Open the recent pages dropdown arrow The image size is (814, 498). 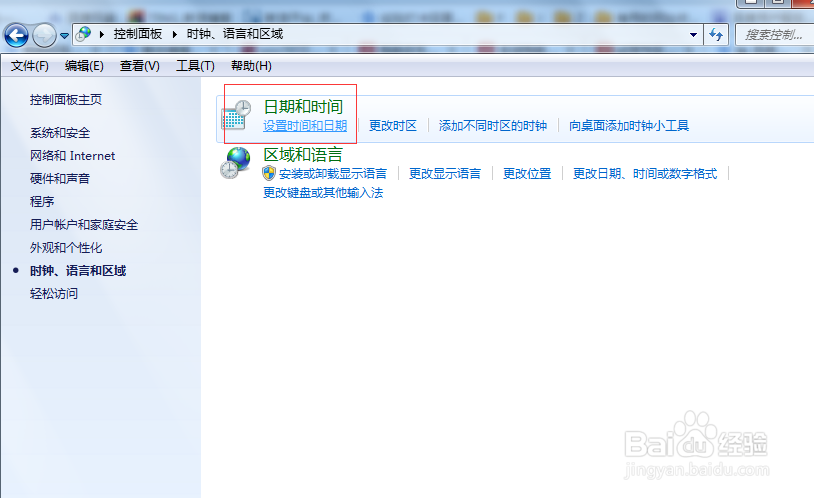64,36
